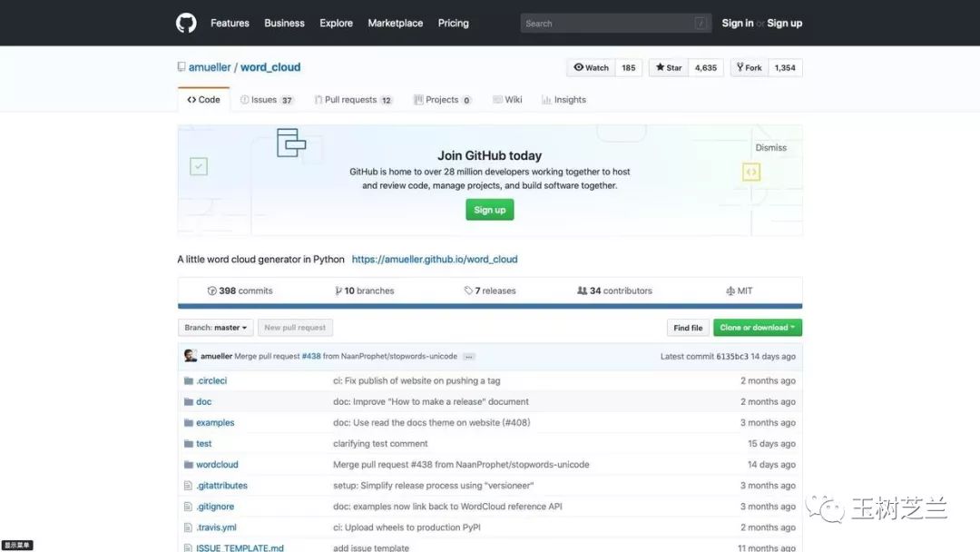Image resolution: width=980 pixels, height=552 pixels.
Task: Open commit 'doc: Improve How to make a release document'
Action: [431, 401]
